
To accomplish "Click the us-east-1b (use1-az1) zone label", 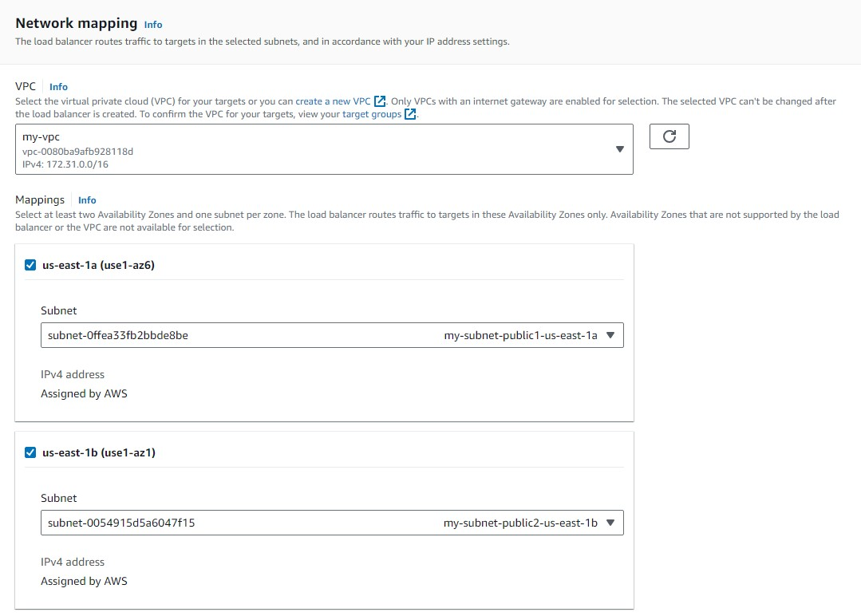I will pyautogui.click(x=98, y=452).
